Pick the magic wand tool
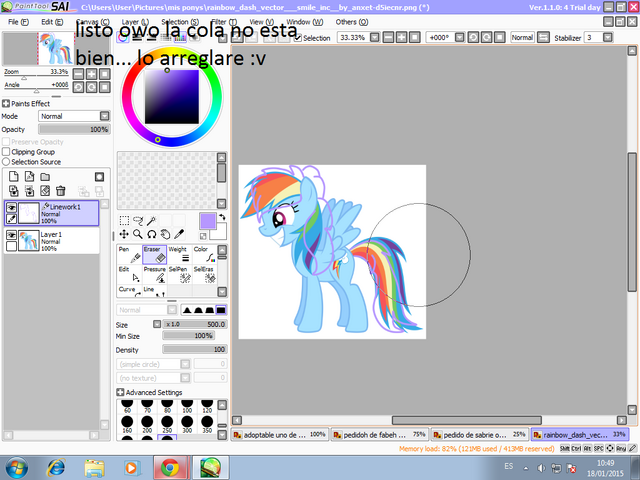640x480 pixels. [x=151, y=221]
